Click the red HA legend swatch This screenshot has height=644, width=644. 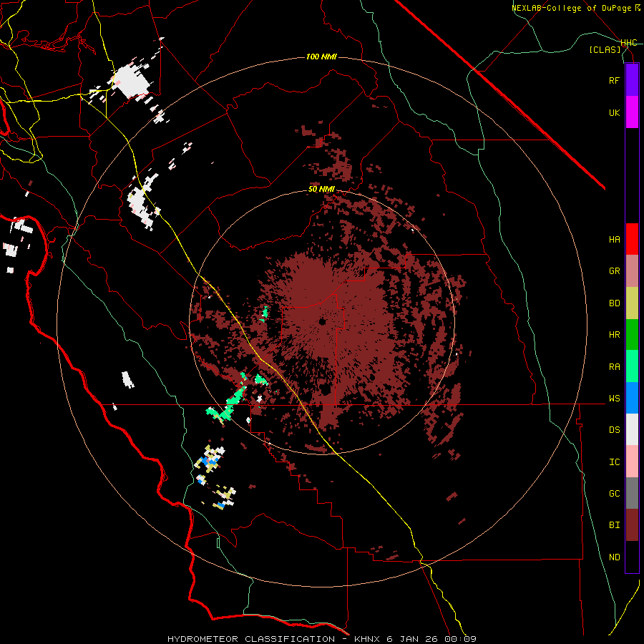(632, 239)
